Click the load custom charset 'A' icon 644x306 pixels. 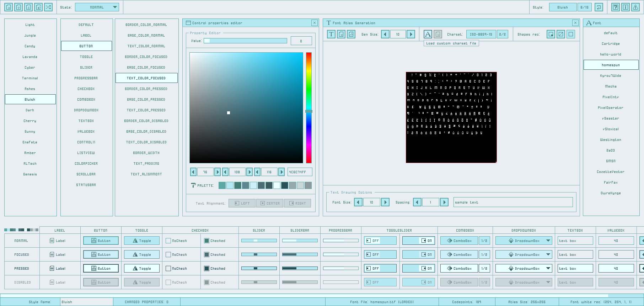pos(428,34)
